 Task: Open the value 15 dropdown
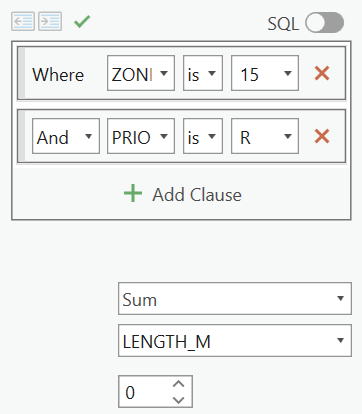[265, 73]
